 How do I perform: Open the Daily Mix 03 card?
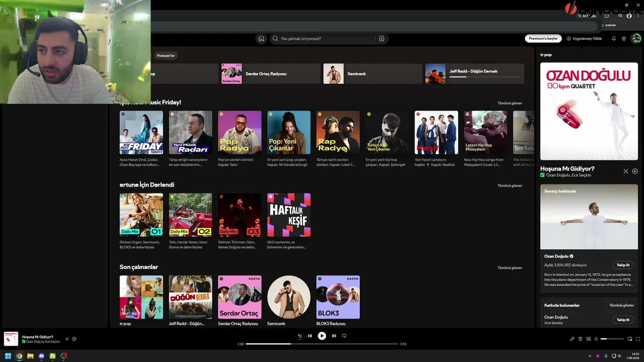coord(239,222)
